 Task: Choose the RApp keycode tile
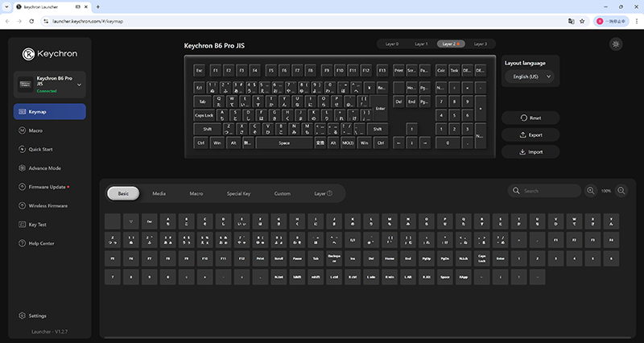point(464,277)
